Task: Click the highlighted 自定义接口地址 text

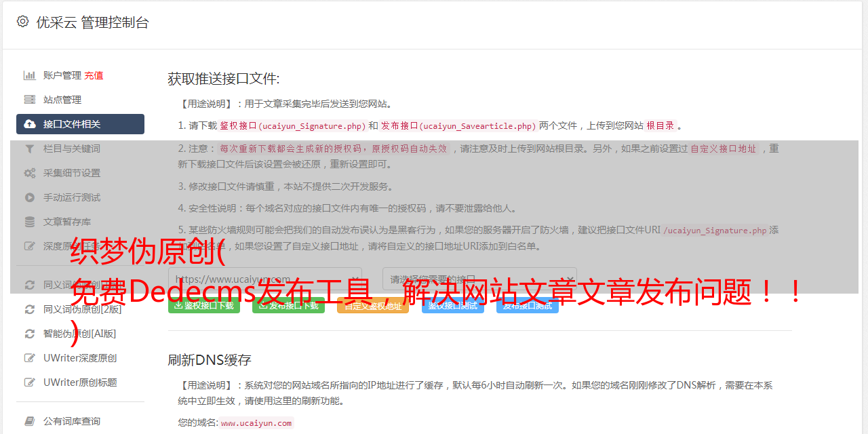Action: 723,149
